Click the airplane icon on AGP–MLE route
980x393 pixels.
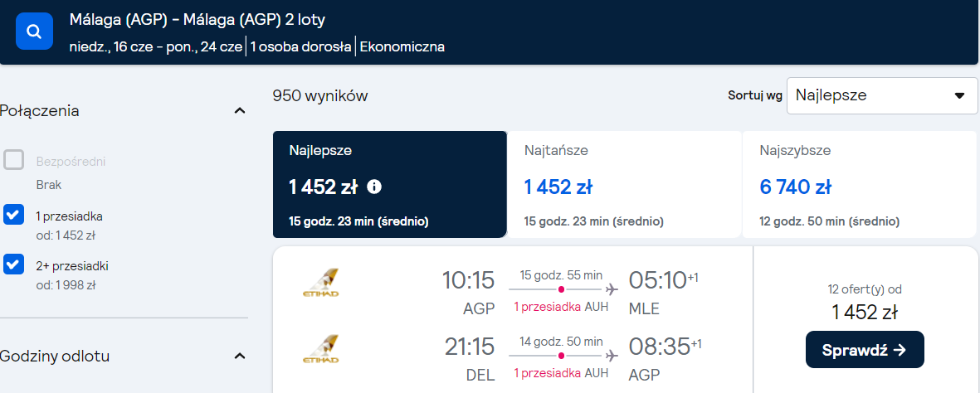[x=612, y=289]
